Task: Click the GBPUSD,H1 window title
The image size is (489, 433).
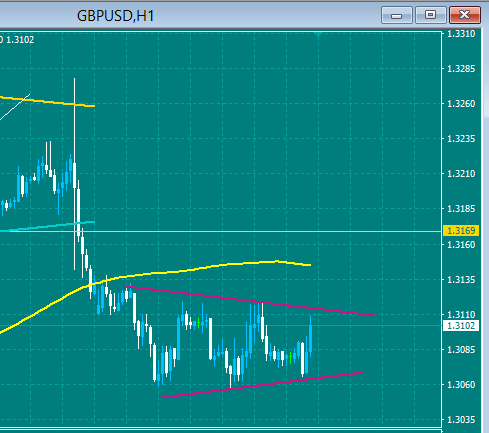Action: click(x=115, y=16)
